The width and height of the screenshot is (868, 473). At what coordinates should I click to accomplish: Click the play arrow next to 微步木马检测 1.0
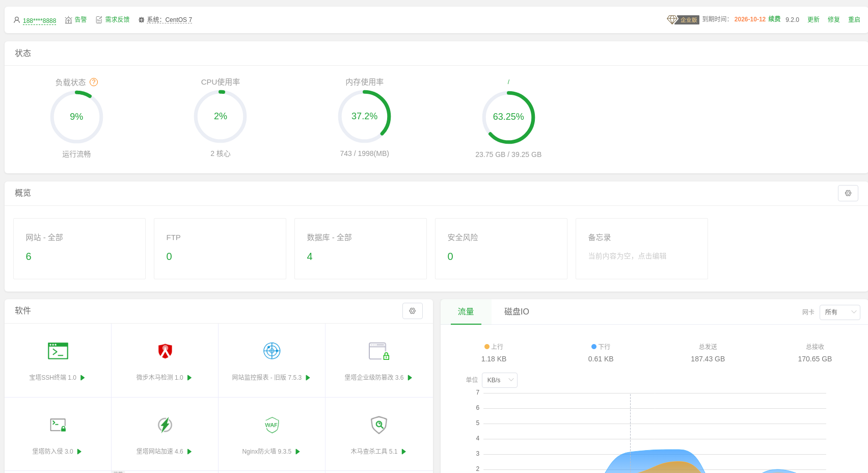pos(189,378)
